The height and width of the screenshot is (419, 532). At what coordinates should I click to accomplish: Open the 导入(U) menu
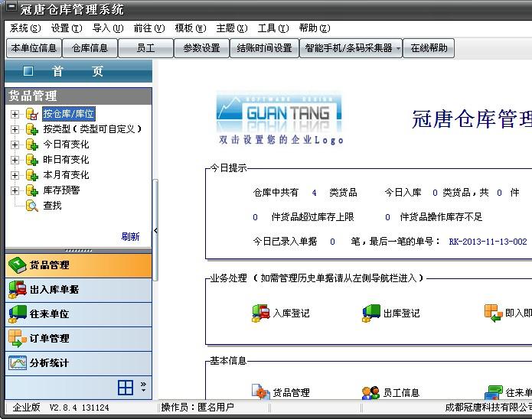(108, 28)
